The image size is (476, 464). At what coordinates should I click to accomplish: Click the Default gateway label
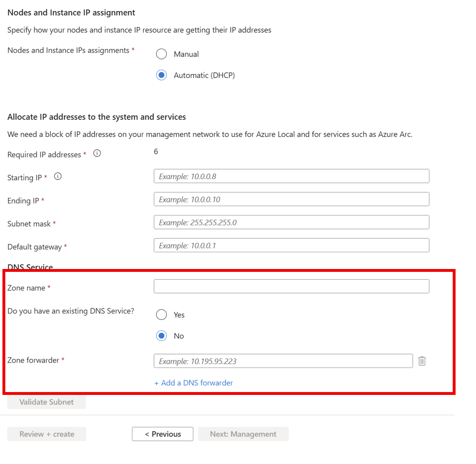35,247
